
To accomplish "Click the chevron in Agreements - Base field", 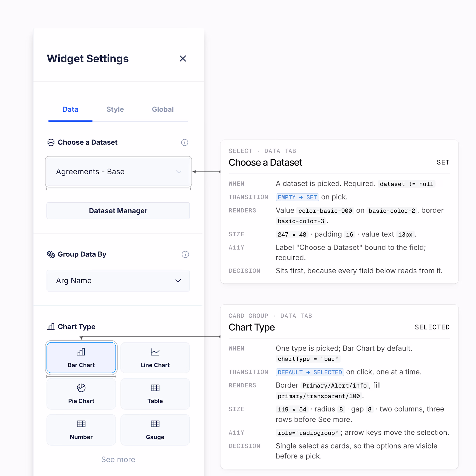I will coord(179,172).
